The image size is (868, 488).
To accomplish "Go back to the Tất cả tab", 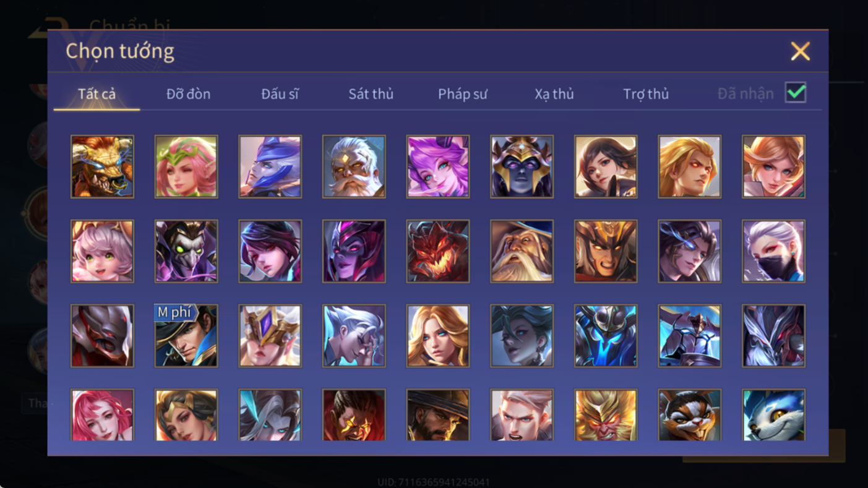I will (x=97, y=94).
